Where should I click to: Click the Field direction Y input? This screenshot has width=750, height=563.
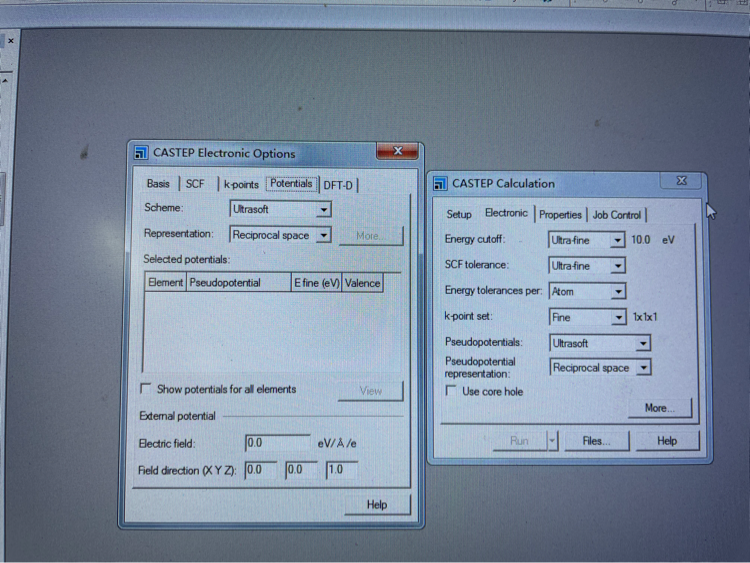click(301, 470)
